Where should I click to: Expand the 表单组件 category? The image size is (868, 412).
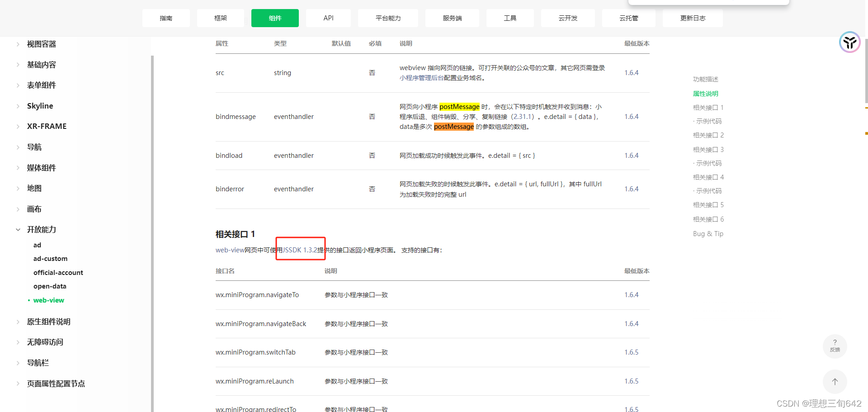click(x=41, y=85)
